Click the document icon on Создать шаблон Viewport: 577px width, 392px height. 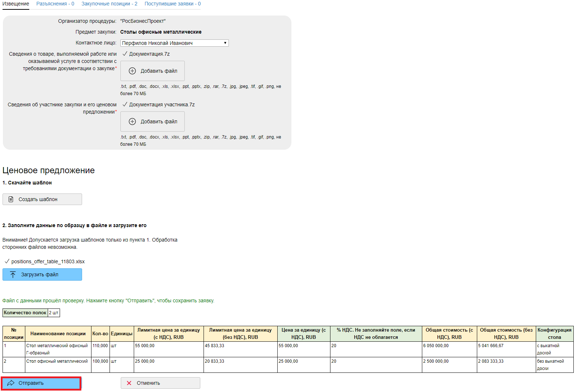click(11, 199)
